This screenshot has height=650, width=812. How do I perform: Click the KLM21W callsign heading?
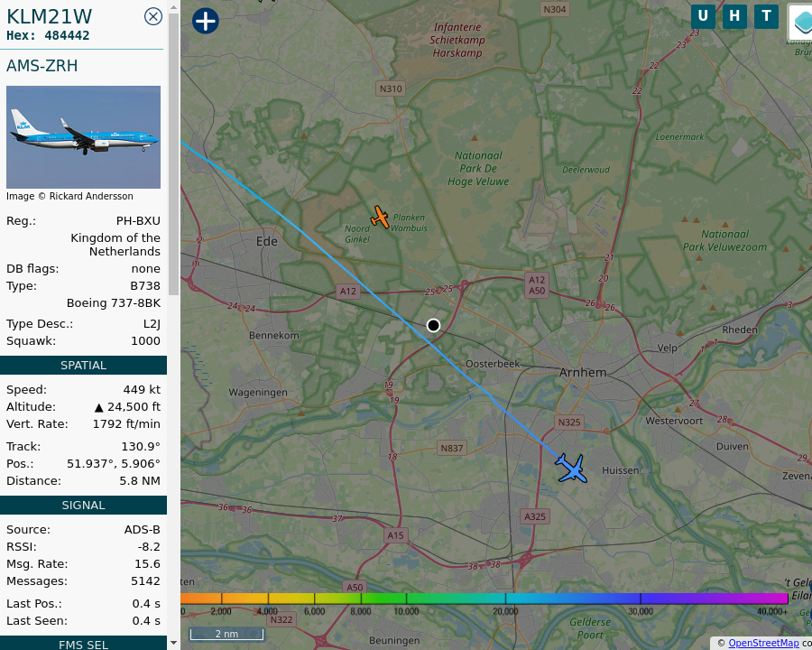(x=50, y=16)
